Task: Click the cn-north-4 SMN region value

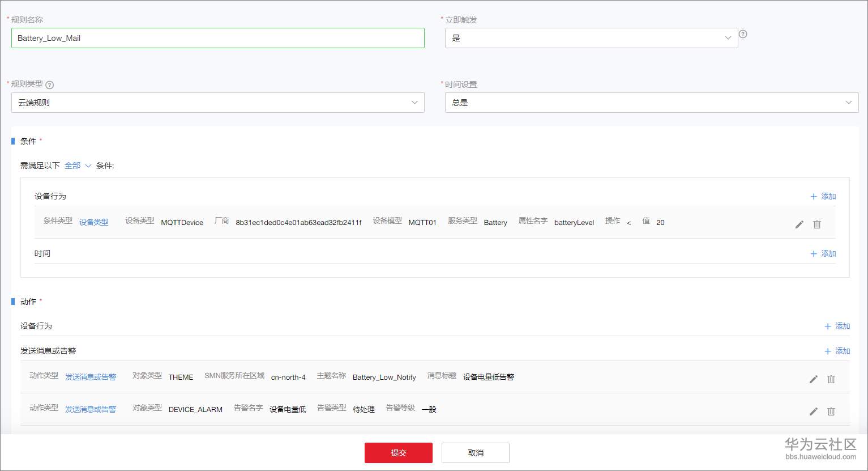Action: (x=288, y=377)
